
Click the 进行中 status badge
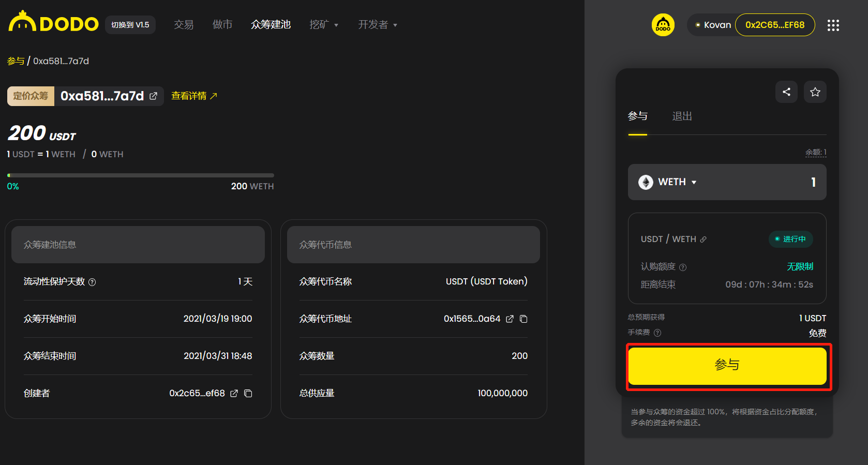click(x=790, y=239)
